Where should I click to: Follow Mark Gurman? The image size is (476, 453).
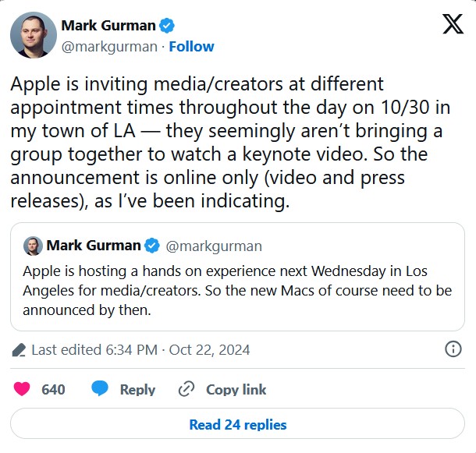[191, 47]
